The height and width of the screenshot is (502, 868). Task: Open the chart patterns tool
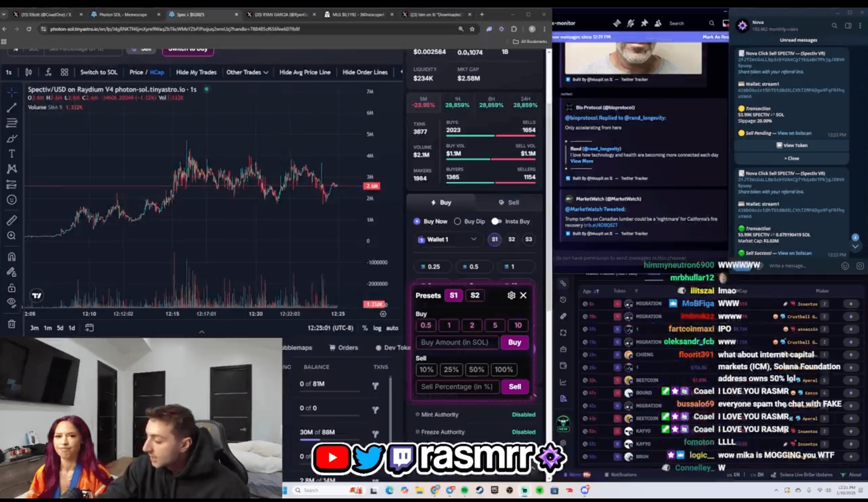11,169
